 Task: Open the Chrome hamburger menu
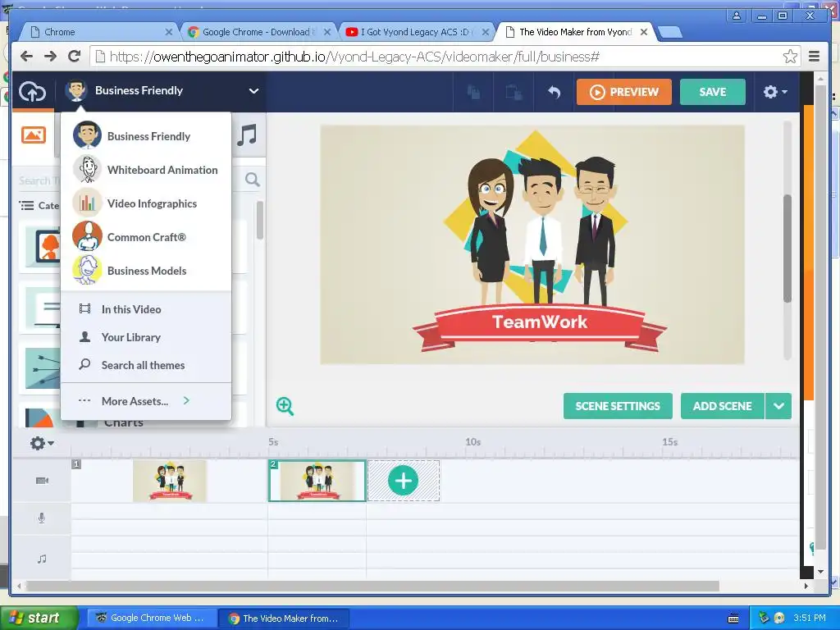point(815,57)
